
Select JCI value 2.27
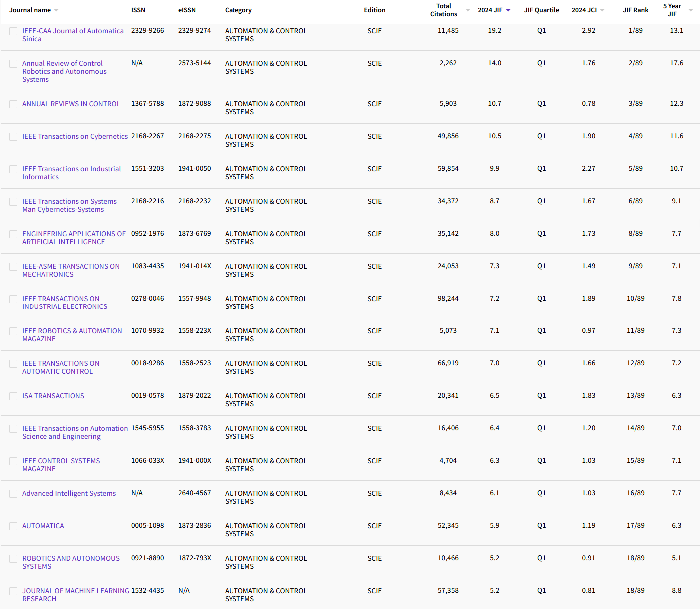(589, 168)
